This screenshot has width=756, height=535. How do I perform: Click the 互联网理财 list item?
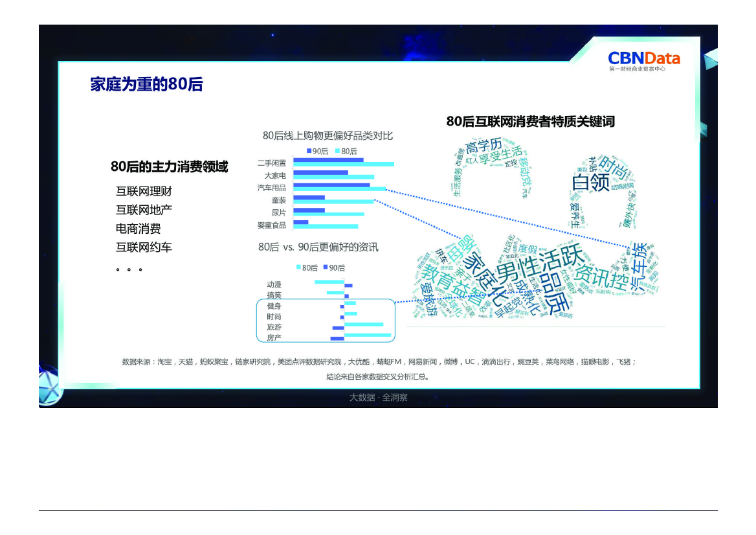[x=144, y=192]
